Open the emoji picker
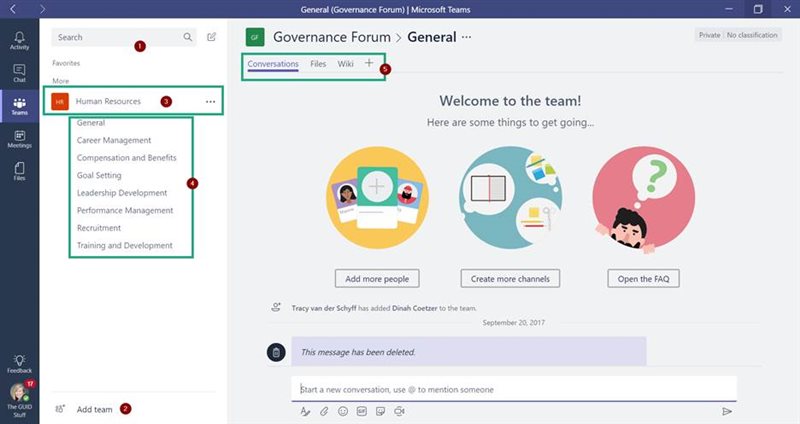The height and width of the screenshot is (424, 800). pyautogui.click(x=343, y=411)
